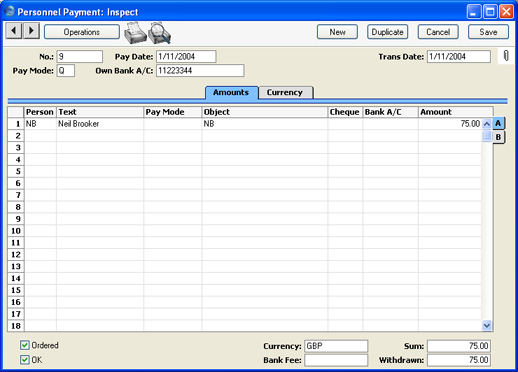Click the empty Bank Fee field
518x372 pixels.
[x=336, y=360]
